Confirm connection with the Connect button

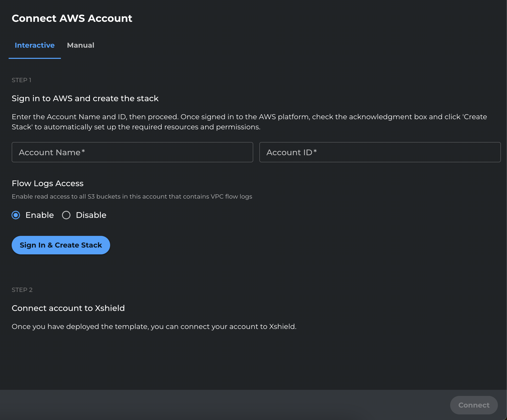(473, 405)
